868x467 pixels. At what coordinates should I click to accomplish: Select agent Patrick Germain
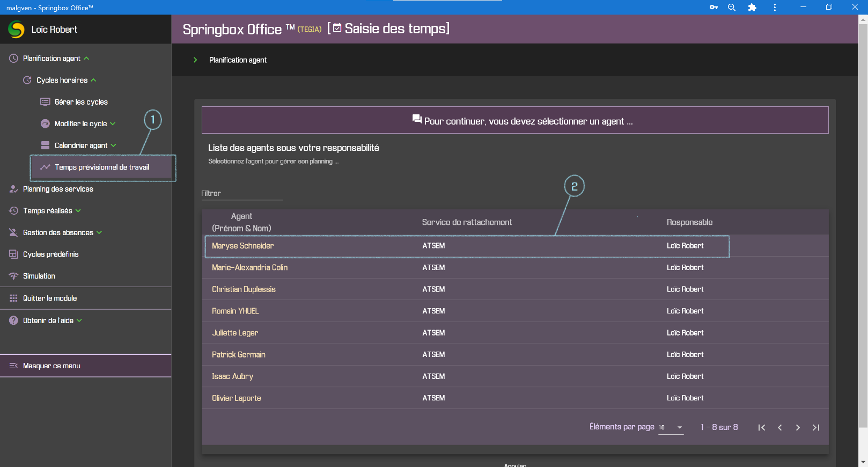(238, 354)
